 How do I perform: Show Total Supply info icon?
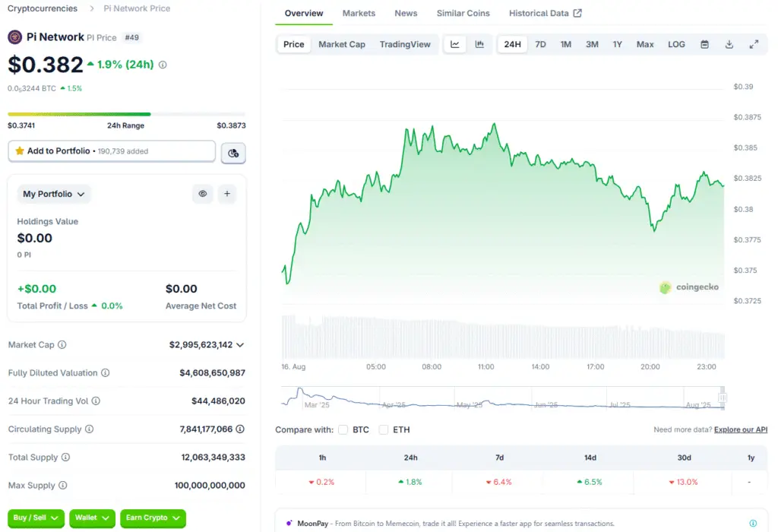tap(65, 457)
